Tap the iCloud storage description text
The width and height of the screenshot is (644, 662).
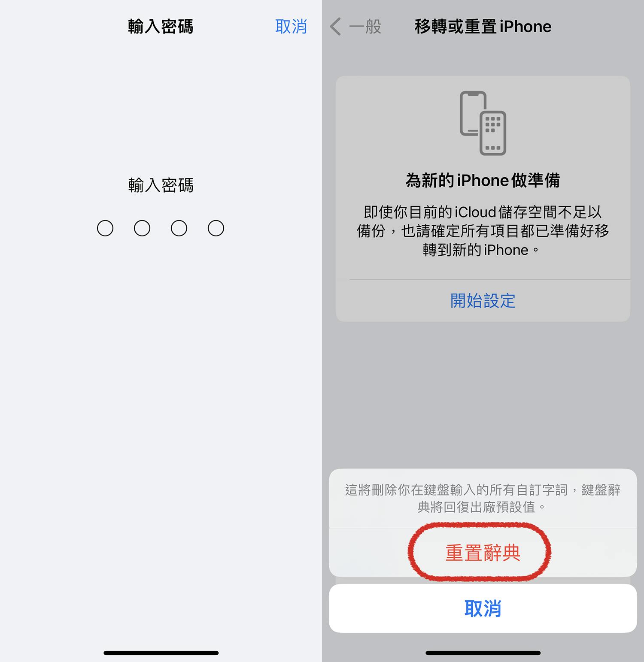pyautogui.click(x=483, y=231)
